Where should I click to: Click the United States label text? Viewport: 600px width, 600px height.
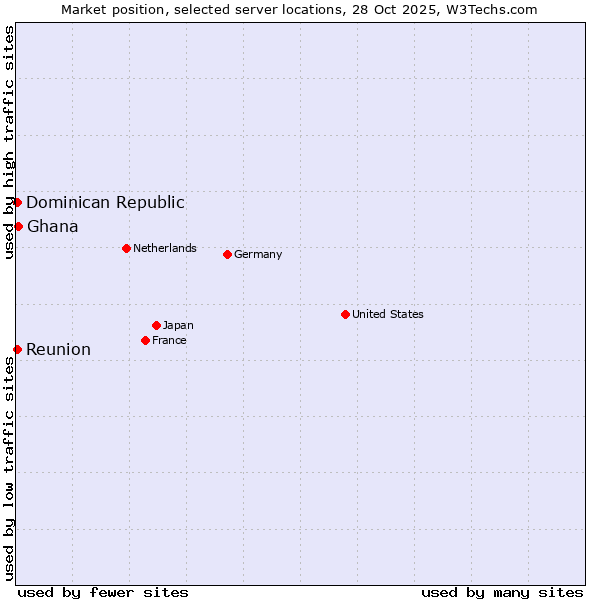pos(388,314)
